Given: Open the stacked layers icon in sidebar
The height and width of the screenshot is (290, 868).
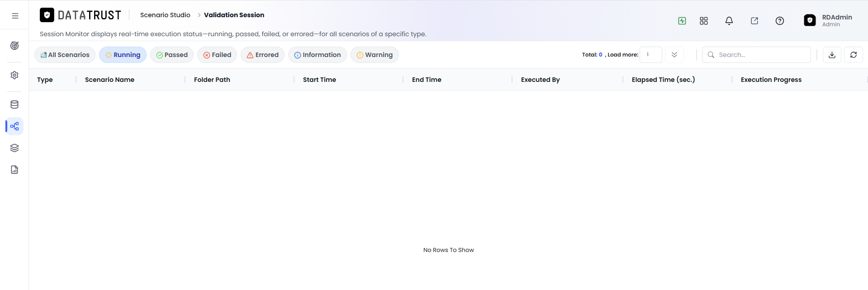Looking at the screenshot, I should [x=14, y=148].
